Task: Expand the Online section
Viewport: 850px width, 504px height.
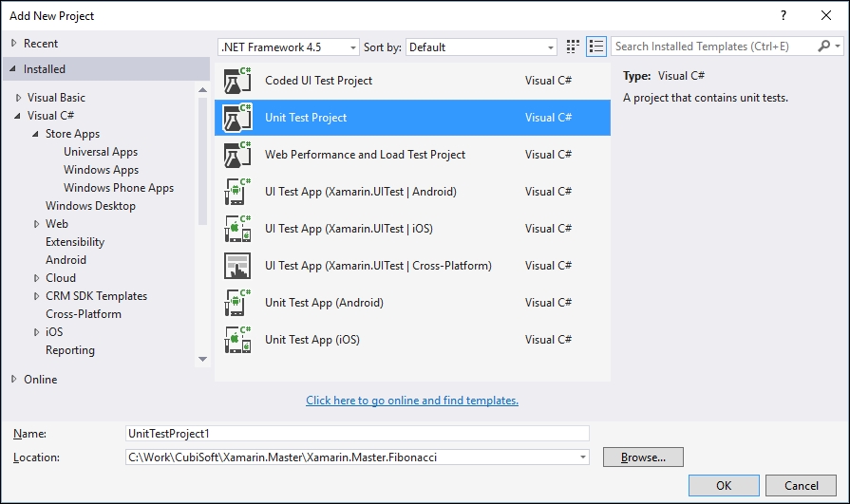Action: [x=14, y=379]
